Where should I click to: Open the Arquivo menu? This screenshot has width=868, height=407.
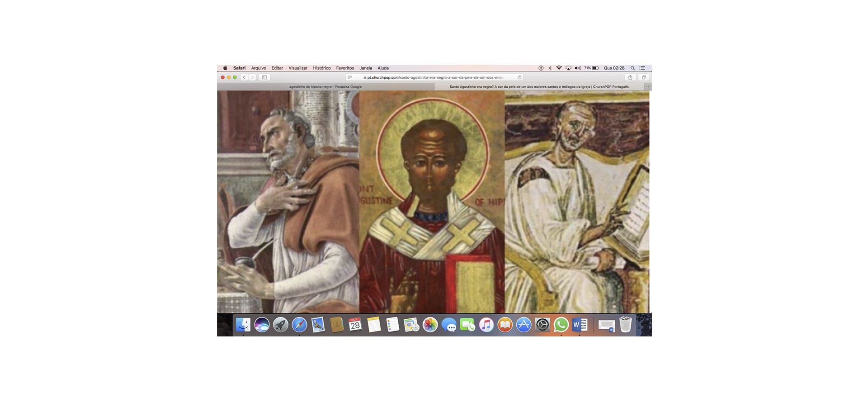[x=259, y=68]
